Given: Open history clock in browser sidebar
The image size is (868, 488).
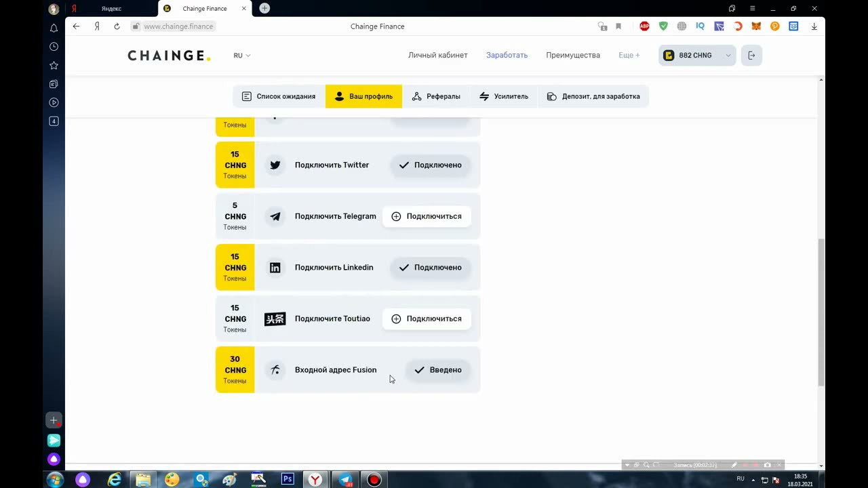Looking at the screenshot, I should (54, 47).
